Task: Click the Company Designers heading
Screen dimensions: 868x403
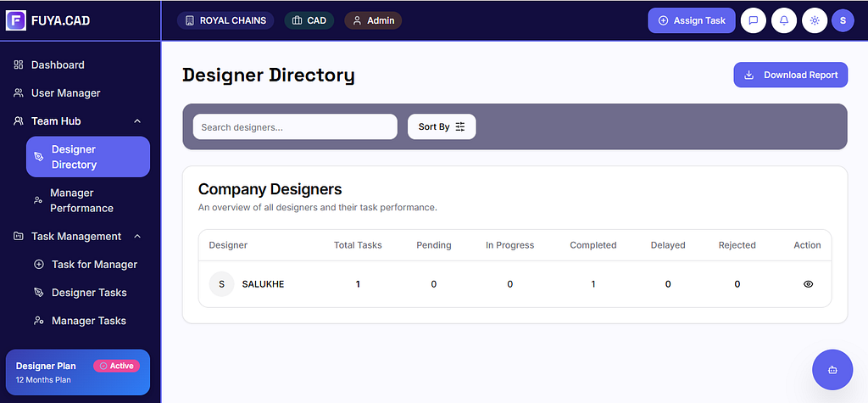Action: pos(270,189)
